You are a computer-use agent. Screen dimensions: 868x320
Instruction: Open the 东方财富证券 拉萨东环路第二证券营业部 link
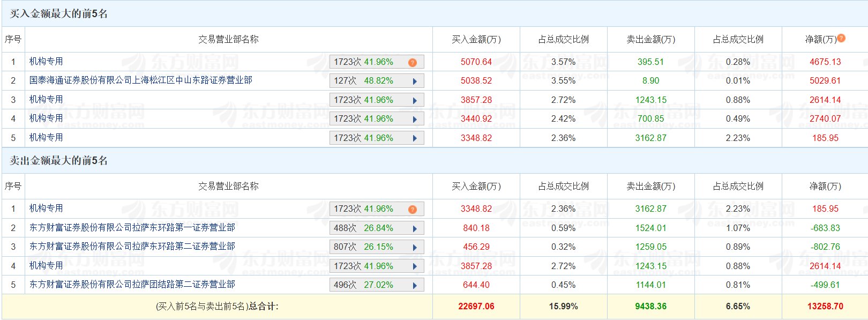[x=132, y=247]
